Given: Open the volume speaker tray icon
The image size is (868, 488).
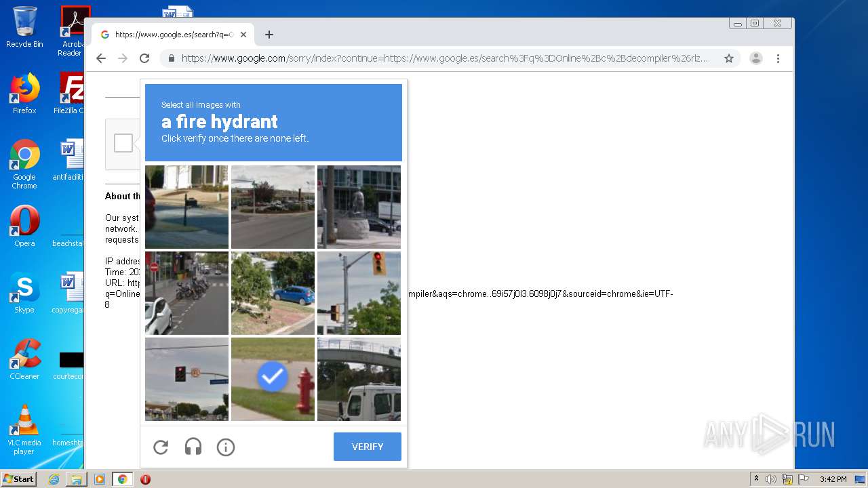Looking at the screenshot, I should tap(771, 479).
